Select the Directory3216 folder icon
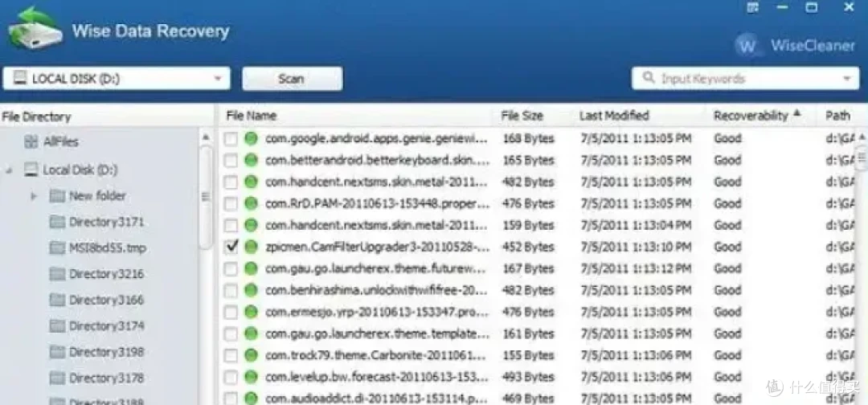The width and height of the screenshot is (868, 405). point(57,274)
